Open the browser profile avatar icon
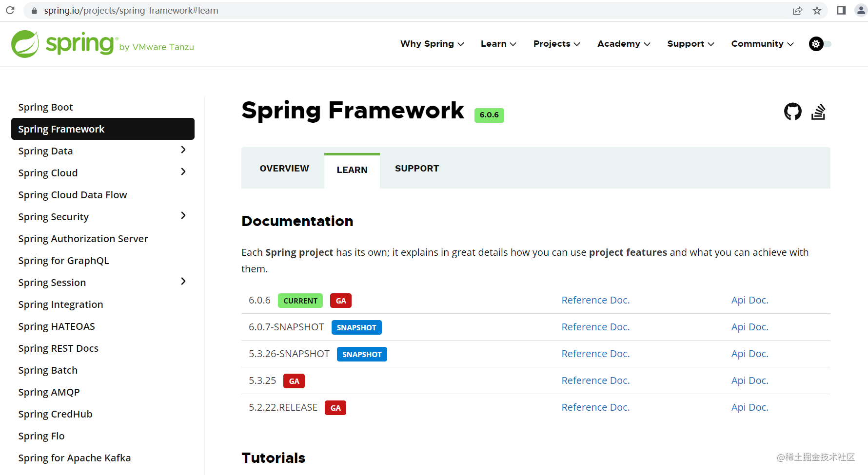The width and height of the screenshot is (868, 475). [x=861, y=10]
